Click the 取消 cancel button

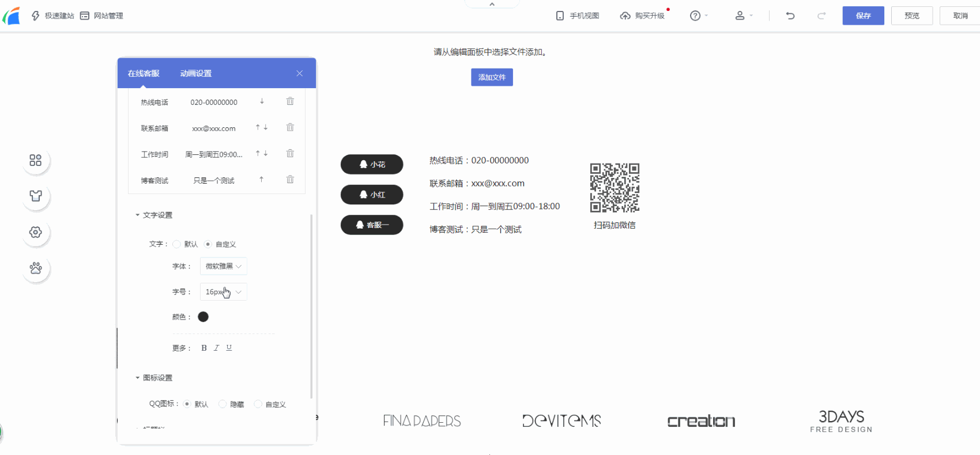pos(960,16)
